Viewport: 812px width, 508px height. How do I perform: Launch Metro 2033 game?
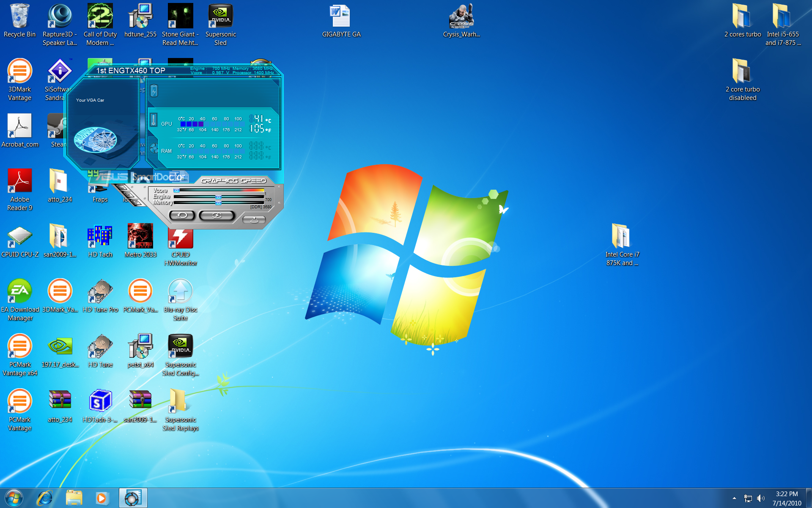tap(140, 240)
